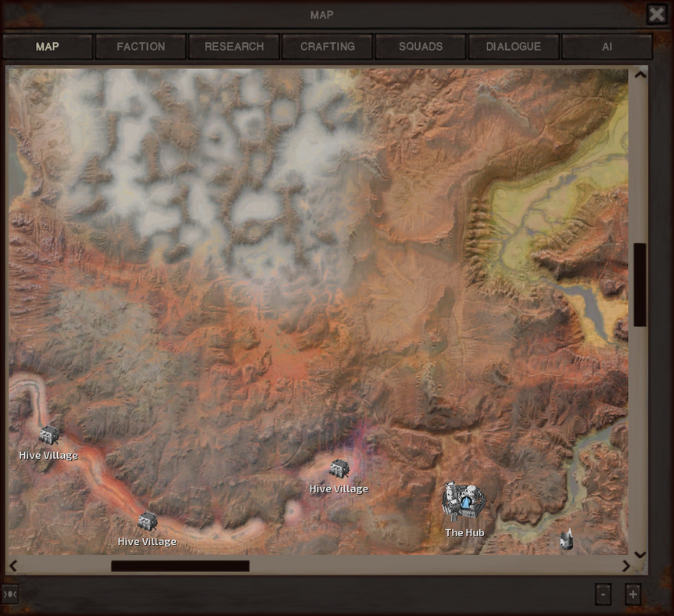Go to the SQUADS tab
674x616 pixels.
tap(421, 46)
